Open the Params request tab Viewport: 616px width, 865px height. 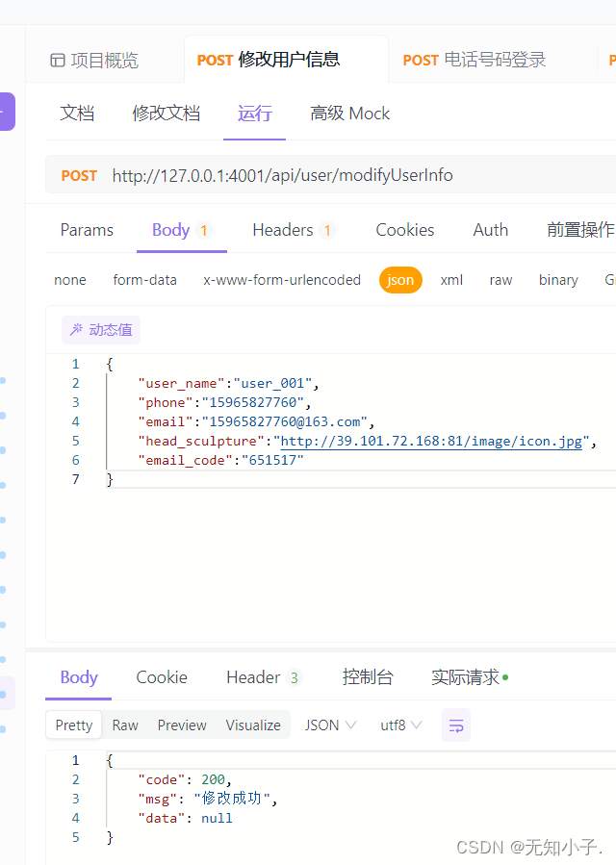click(x=87, y=230)
